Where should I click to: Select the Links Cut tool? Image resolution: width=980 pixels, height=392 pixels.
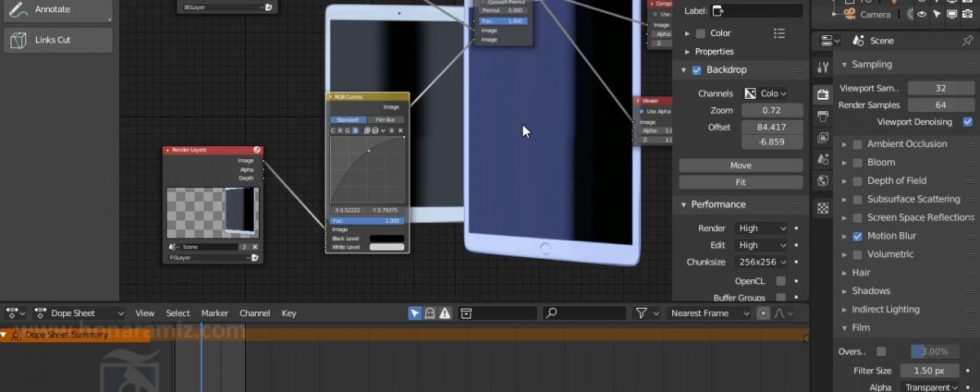(58, 40)
